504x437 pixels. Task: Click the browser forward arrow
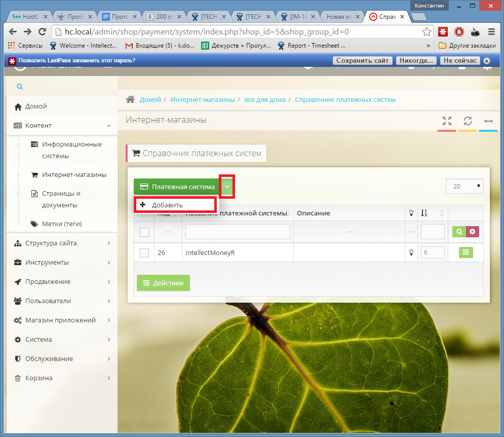pos(28,31)
